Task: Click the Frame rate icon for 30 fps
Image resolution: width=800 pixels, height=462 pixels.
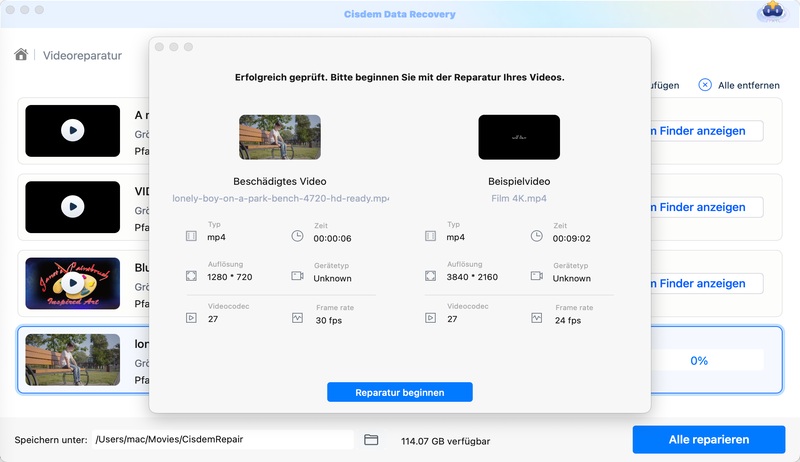Action: click(297, 318)
